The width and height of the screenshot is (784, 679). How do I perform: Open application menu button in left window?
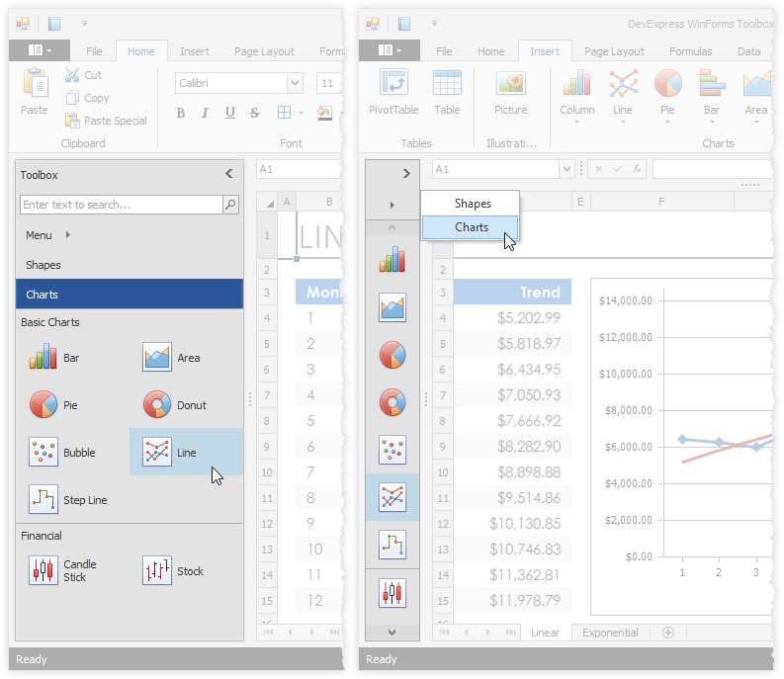[40, 50]
